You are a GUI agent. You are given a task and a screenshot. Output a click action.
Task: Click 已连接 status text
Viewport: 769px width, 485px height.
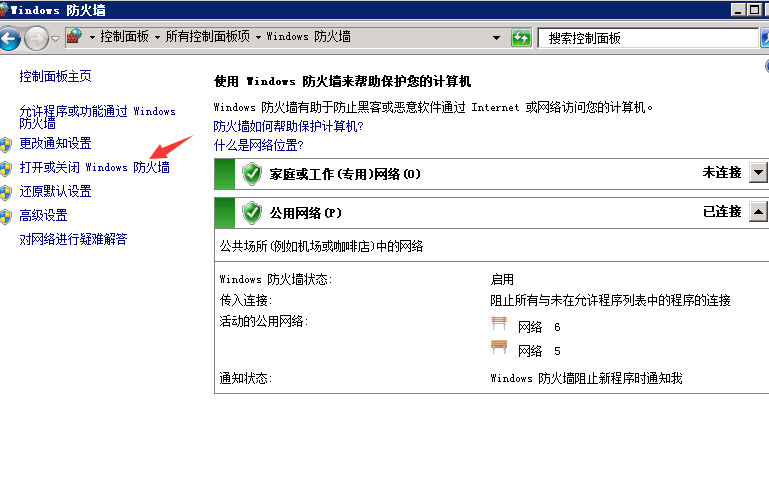pos(721,212)
